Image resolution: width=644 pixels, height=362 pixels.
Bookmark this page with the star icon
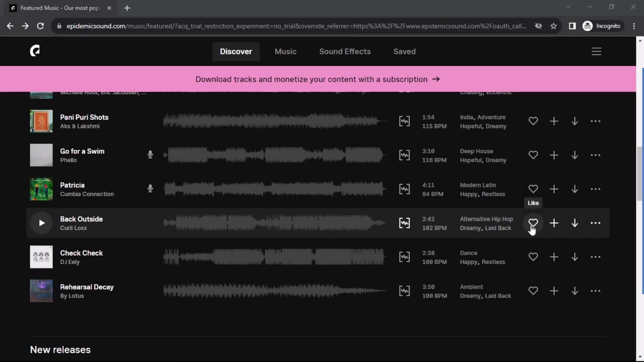[x=553, y=26]
